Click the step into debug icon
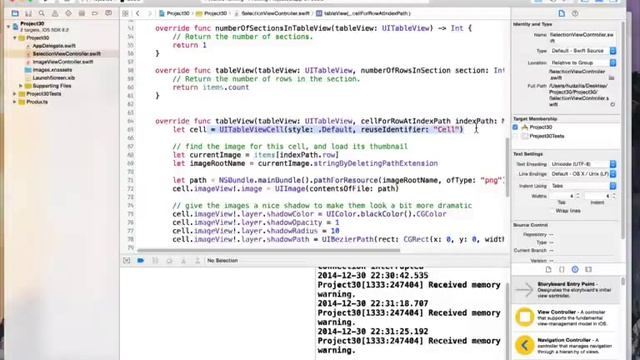640x360 pixels. pyautogui.click(x=183, y=260)
